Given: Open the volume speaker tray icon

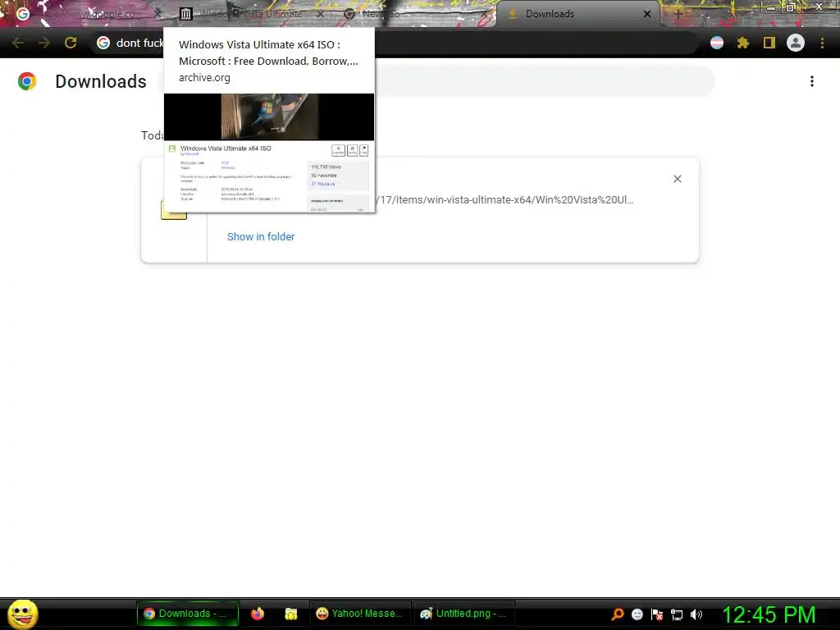Looking at the screenshot, I should point(696,614).
